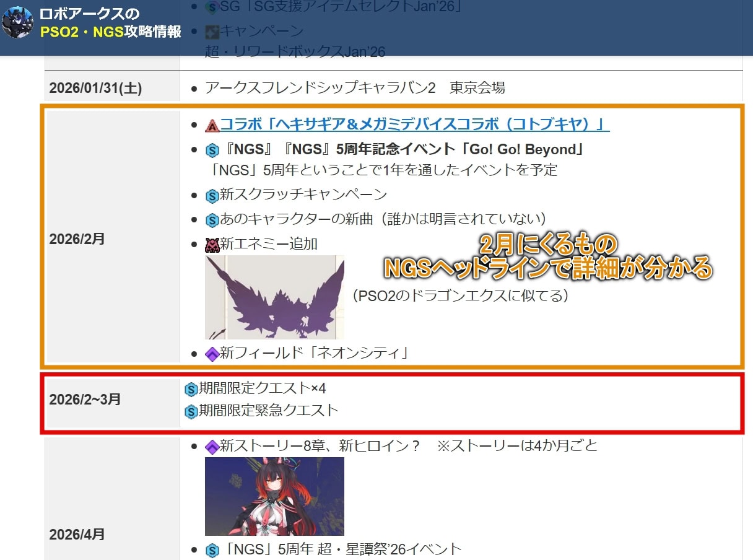
Task: Click the icon beside あのキャラクターの新曲
Action: pos(212,219)
